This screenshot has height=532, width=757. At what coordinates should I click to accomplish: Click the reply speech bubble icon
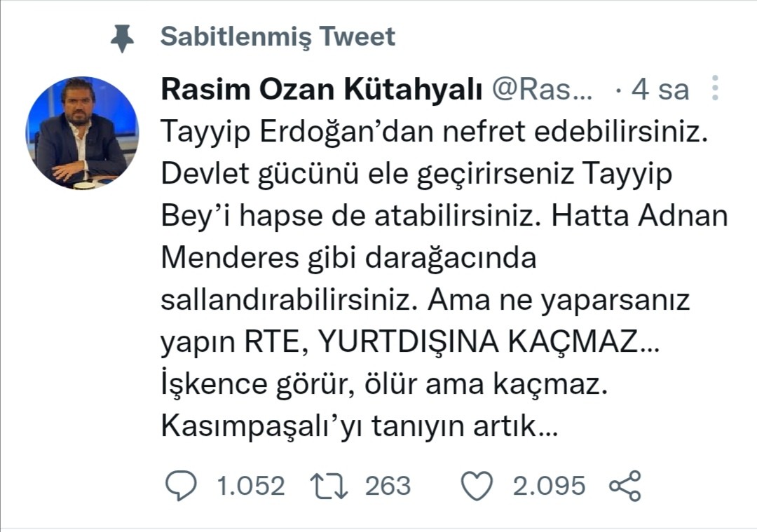(182, 485)
